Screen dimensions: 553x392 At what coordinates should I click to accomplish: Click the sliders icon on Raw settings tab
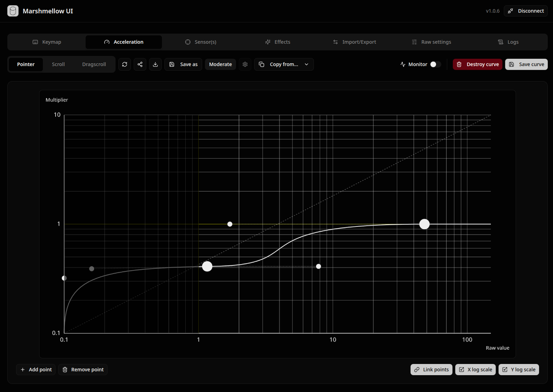[x=414, y=42]
